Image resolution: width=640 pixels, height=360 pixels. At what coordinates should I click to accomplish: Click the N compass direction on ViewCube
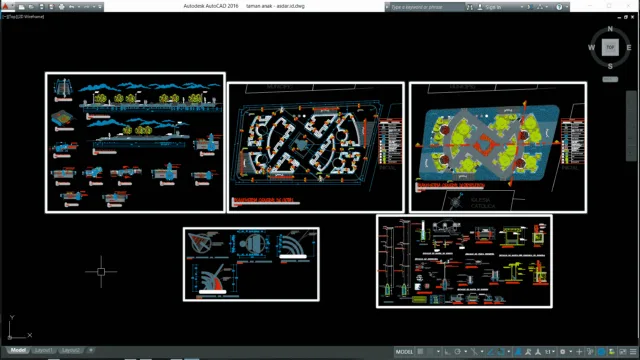point(610,29)
